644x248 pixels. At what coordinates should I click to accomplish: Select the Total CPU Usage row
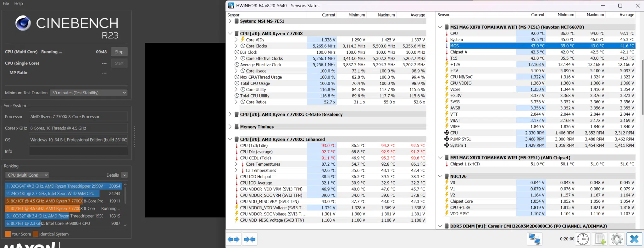tap(330, 83)
